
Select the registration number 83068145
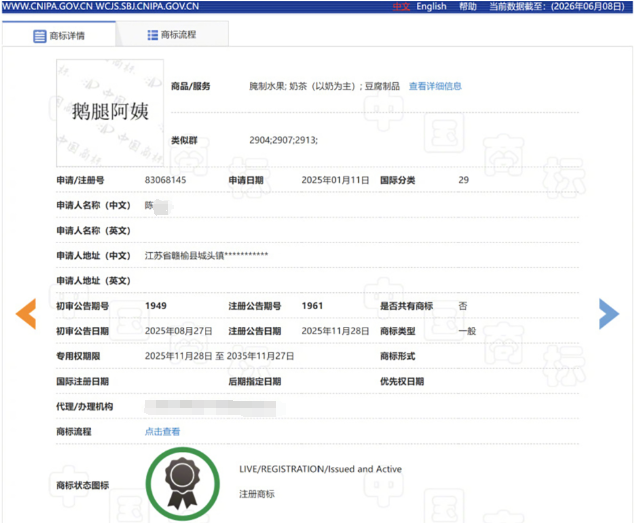pos(166,180)
